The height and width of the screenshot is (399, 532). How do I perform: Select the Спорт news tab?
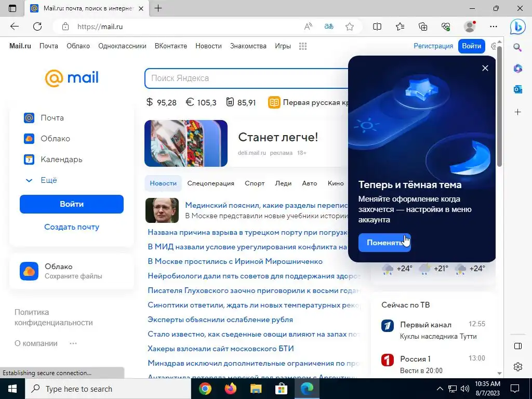point(255,183)
